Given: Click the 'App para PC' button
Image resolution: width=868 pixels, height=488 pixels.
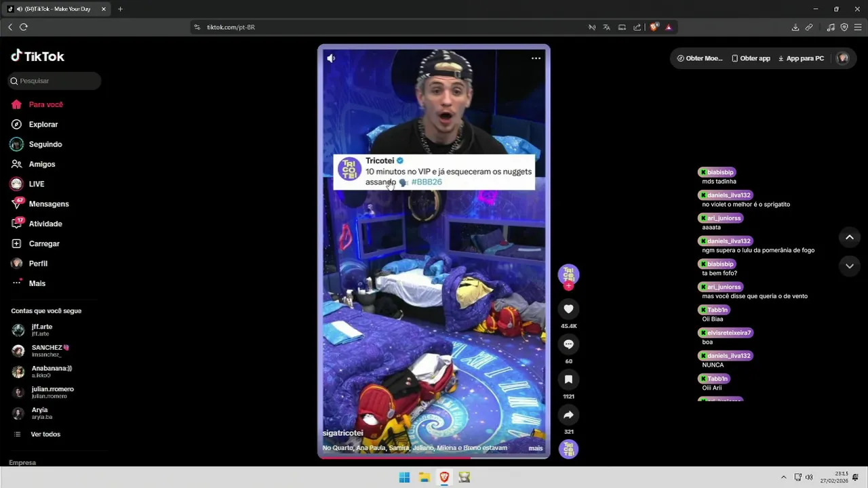Looking at the screenshot, I should coord(801,58).
